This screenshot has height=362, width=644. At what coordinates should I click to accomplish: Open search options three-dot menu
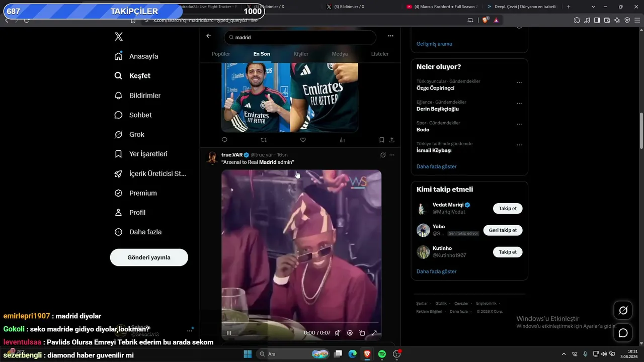(390, 36)
